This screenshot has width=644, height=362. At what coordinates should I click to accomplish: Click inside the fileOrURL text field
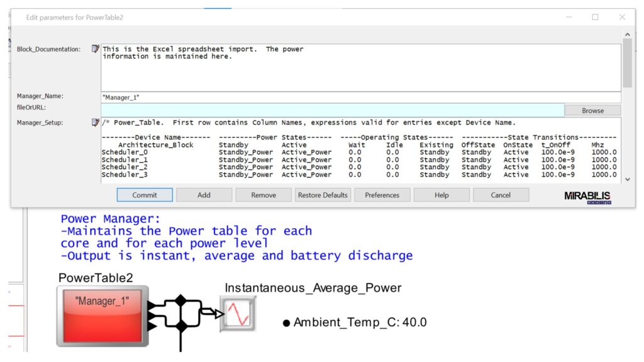pyautogui.click(x=331, y=110)
